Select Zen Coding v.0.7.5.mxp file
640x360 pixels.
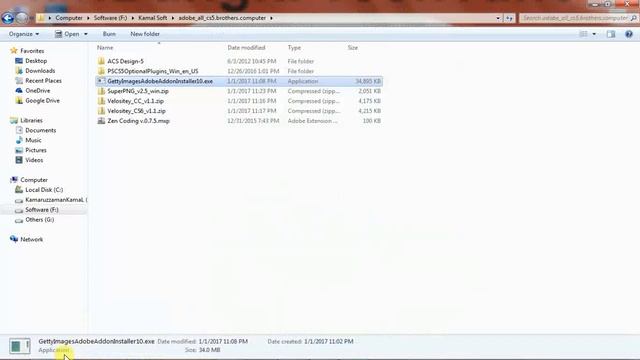(138, 121)
